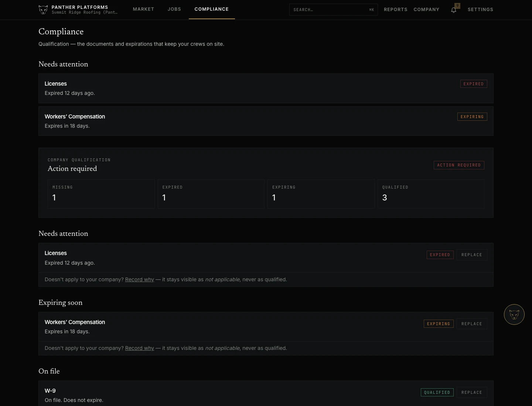Viewport: 532px width, 406px height.
Task: Click the Summit Ridge Roofing company name
Action: 85,13
